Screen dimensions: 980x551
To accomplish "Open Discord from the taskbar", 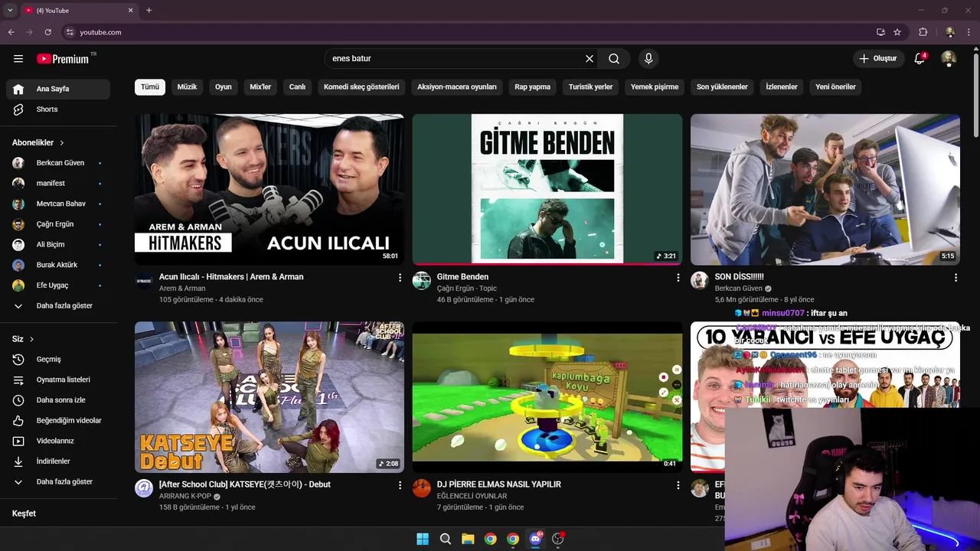I will click(x=535, y=539).
